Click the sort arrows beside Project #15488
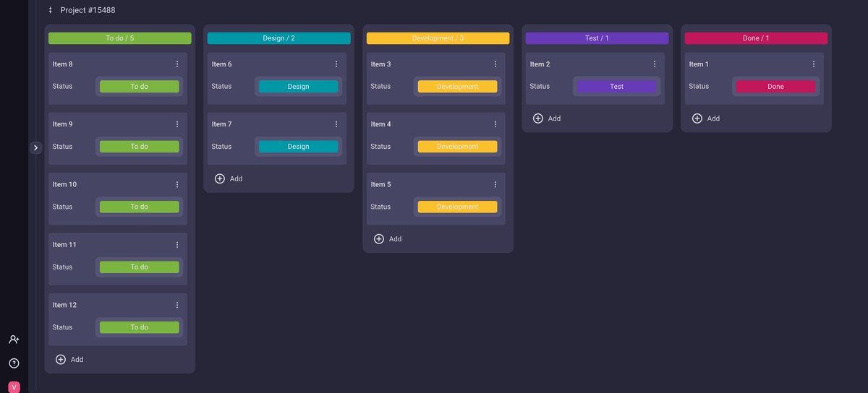868x393 pixels. [x=50, y=10]
